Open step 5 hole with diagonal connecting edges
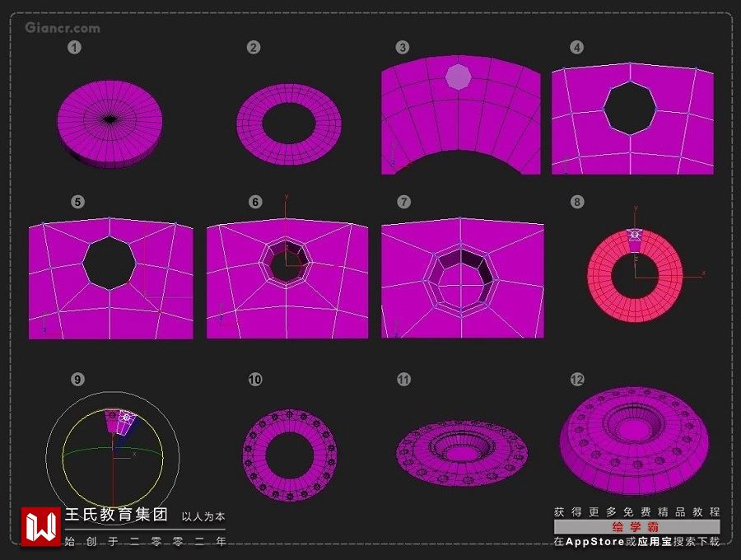Viewport: 741px width, 560px height. (111, 278)
